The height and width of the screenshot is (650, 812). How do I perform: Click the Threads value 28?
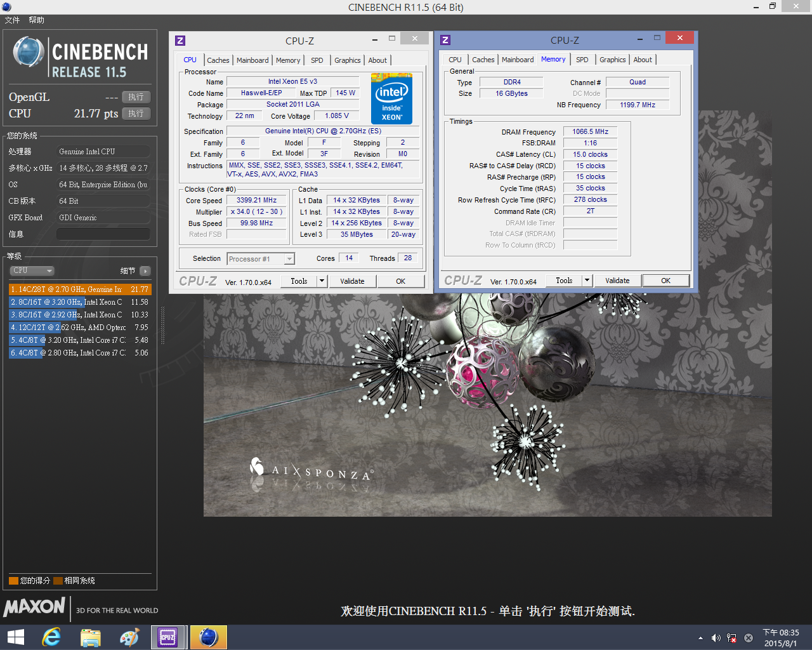(408, 258)
